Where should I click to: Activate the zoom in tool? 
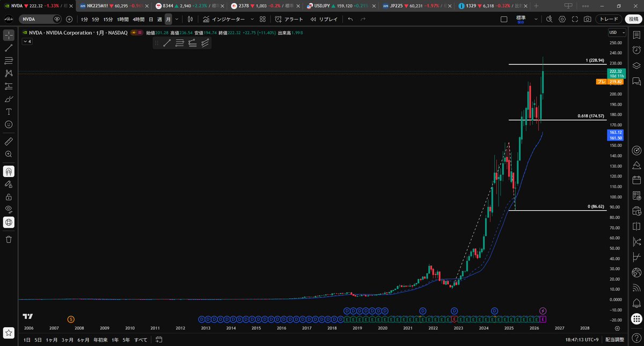(x=9, y=154)
